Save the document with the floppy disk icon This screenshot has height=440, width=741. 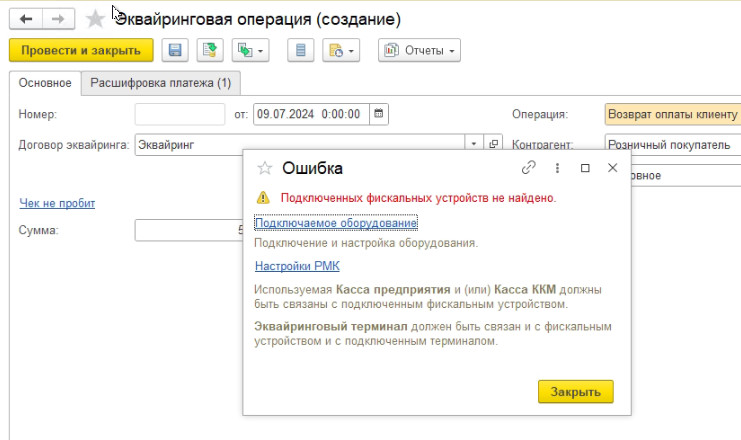(x=176, y=50)
